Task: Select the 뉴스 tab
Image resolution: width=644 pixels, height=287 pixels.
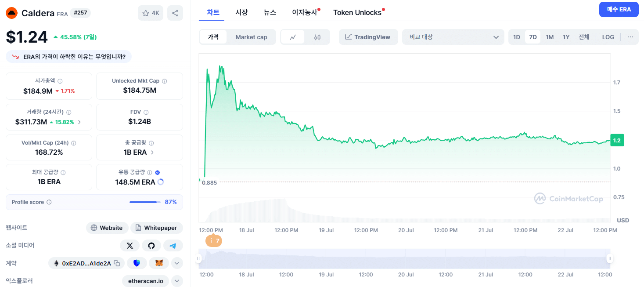Action: (270, 12)
